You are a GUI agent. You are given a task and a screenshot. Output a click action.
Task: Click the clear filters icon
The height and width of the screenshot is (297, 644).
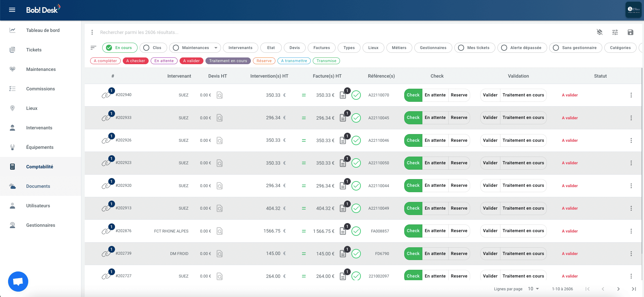pos(600,32)
